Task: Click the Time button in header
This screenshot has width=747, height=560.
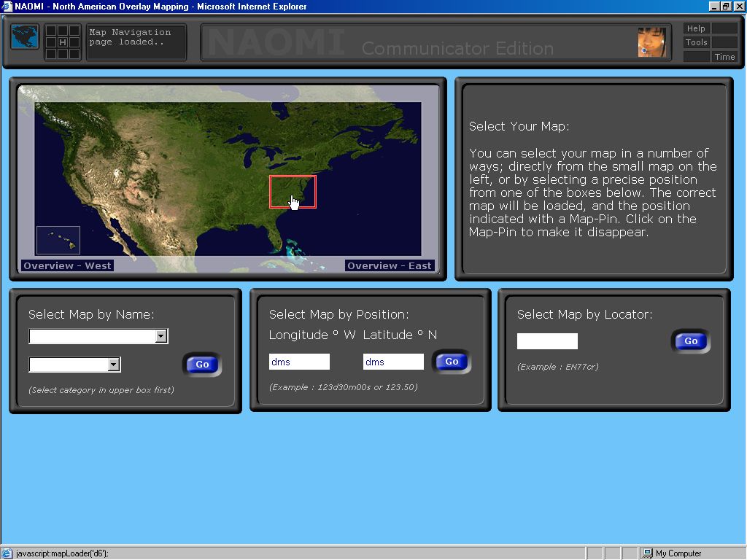Action: pyautogui.click(x=724, y=57)
